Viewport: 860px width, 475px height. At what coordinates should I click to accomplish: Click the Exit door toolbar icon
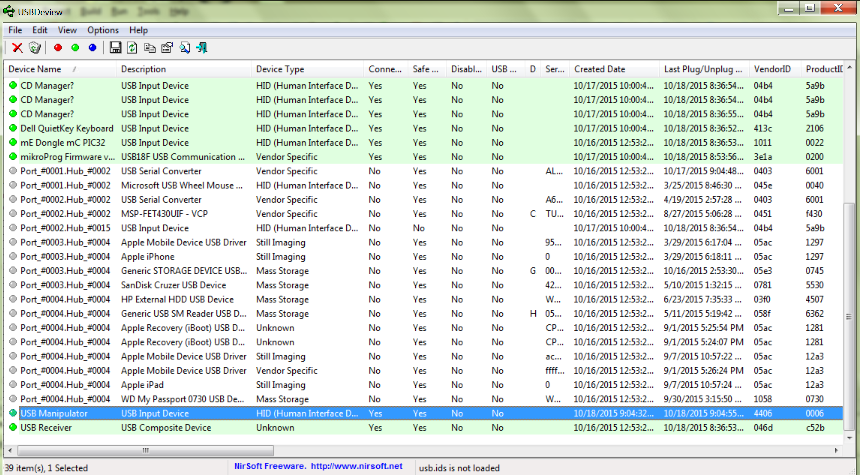[x=202, y=48]
